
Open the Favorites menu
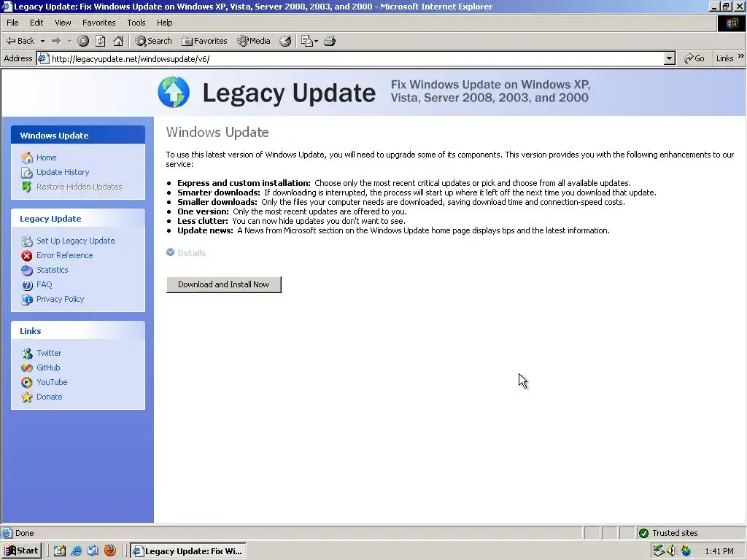coord(98,23)
